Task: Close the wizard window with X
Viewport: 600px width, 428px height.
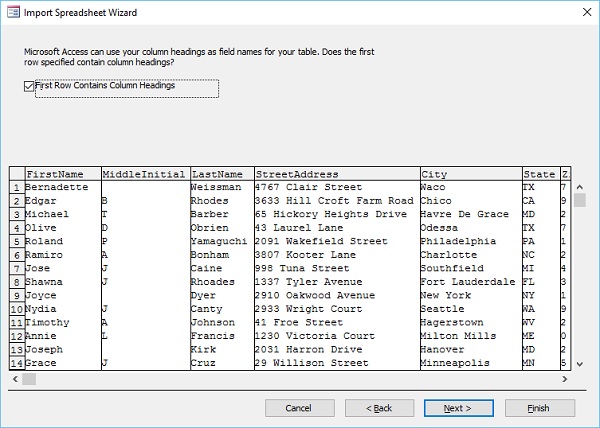Action: pyautogui.click(x=587, y=12)
